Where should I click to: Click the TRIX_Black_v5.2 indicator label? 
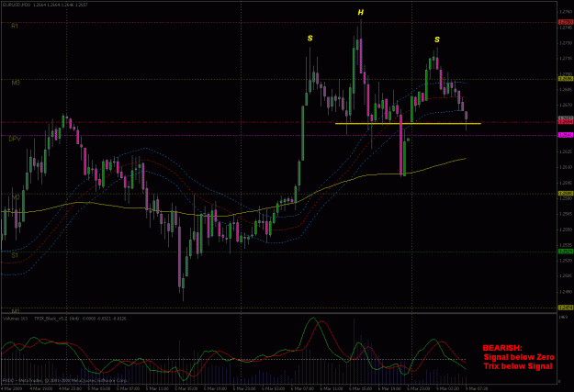click(x=52, y=319)
